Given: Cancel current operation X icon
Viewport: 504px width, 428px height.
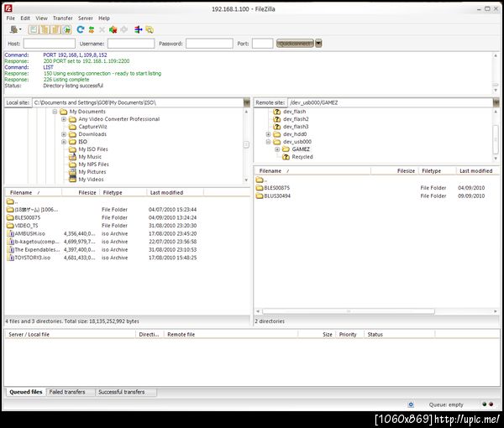Looking at the screenshot, I should (102, 29).
